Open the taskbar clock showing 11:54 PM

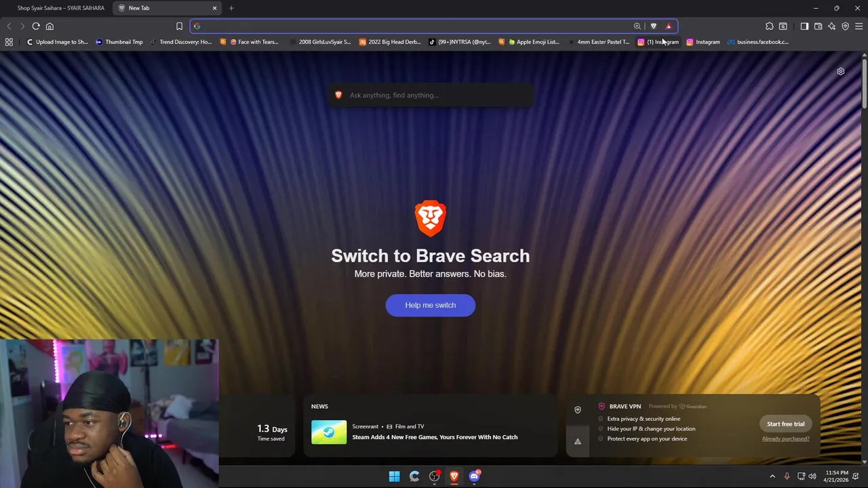coord(836,476)
